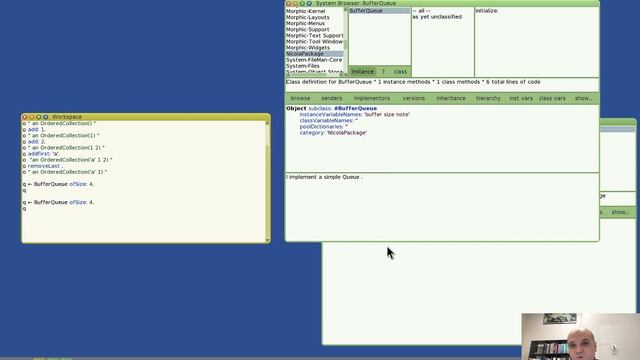
Task: Click the senders button
Action: coord(331,98)
